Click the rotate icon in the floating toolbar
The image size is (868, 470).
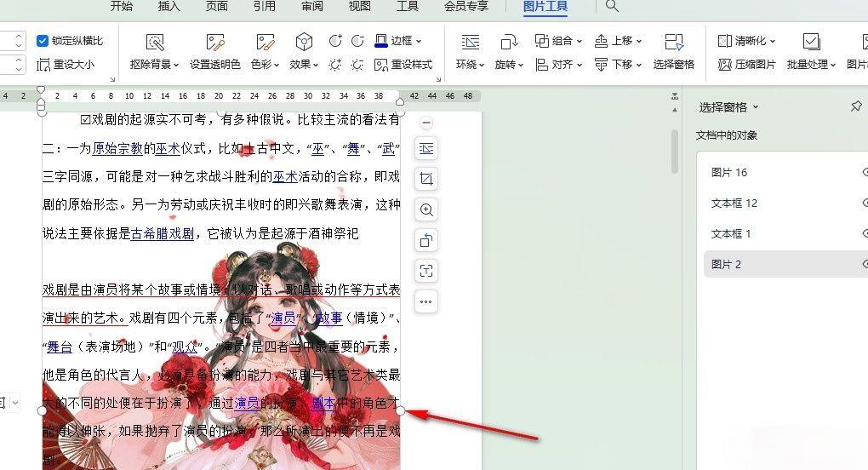(426, 240)
